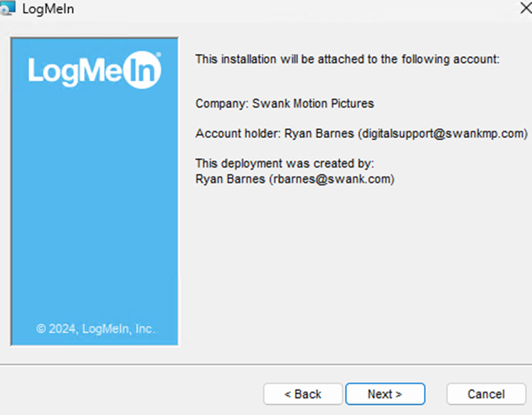Screen dimensions: 532x415
Task: Proceed by pressing the Next button
Action: [385, 394]
